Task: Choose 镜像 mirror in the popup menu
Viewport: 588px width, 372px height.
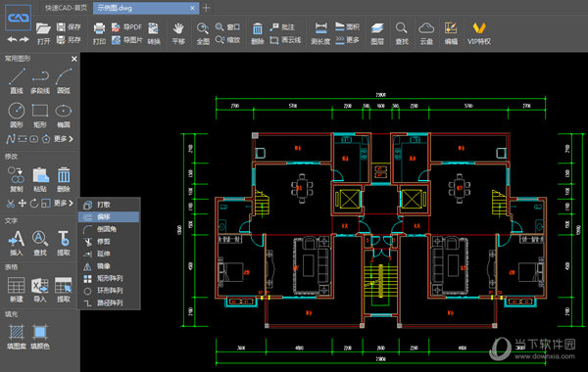Action: click(109, 266)
